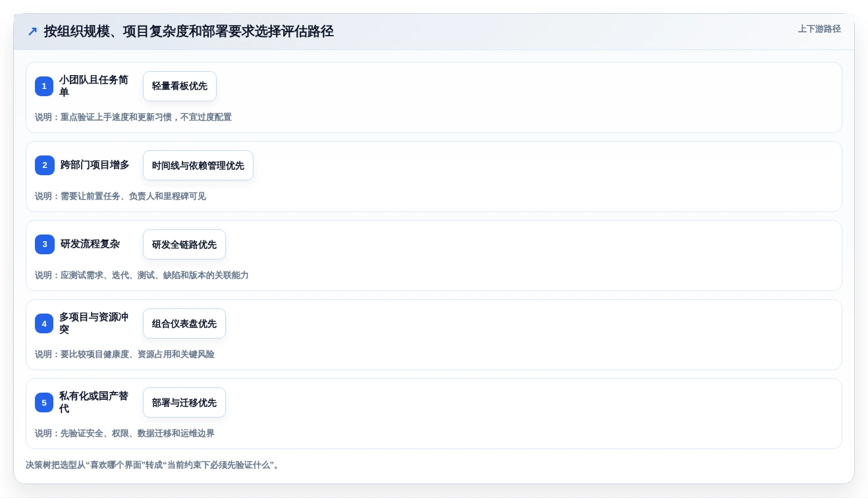Click the 研发流程复杂 condition text
The image size is (868, 498).
90,244
